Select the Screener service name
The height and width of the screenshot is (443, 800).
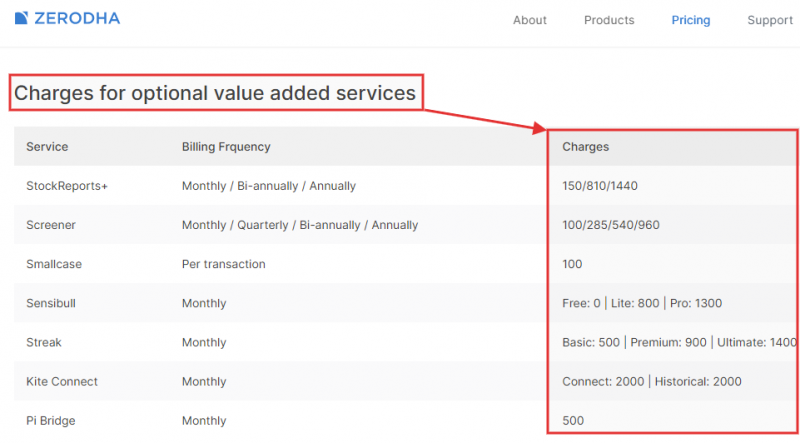point(51,225)
